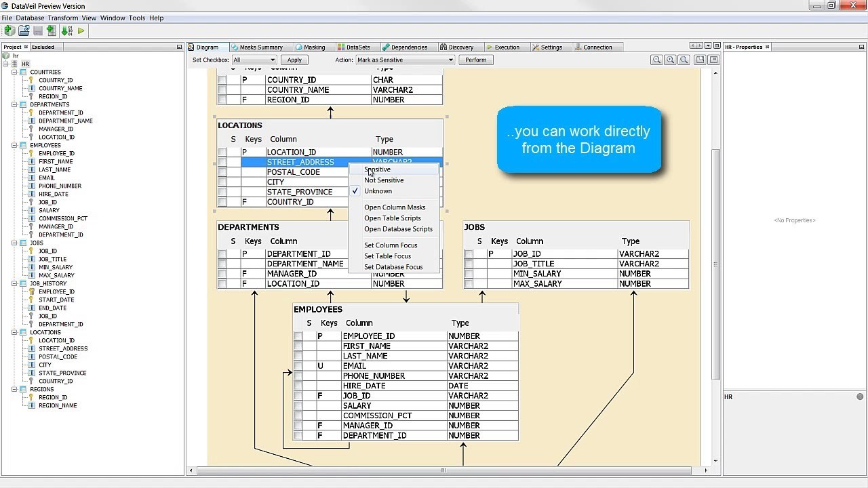Check the sensitive box for JOB_TITLE
The image size is (868, 488).
coord(469,264)
